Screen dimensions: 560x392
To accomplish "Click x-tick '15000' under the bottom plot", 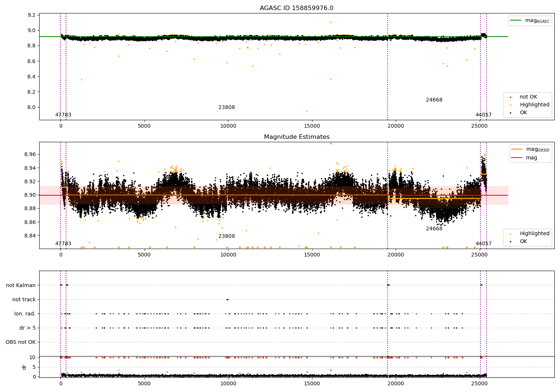I will [x=312, y=383].
